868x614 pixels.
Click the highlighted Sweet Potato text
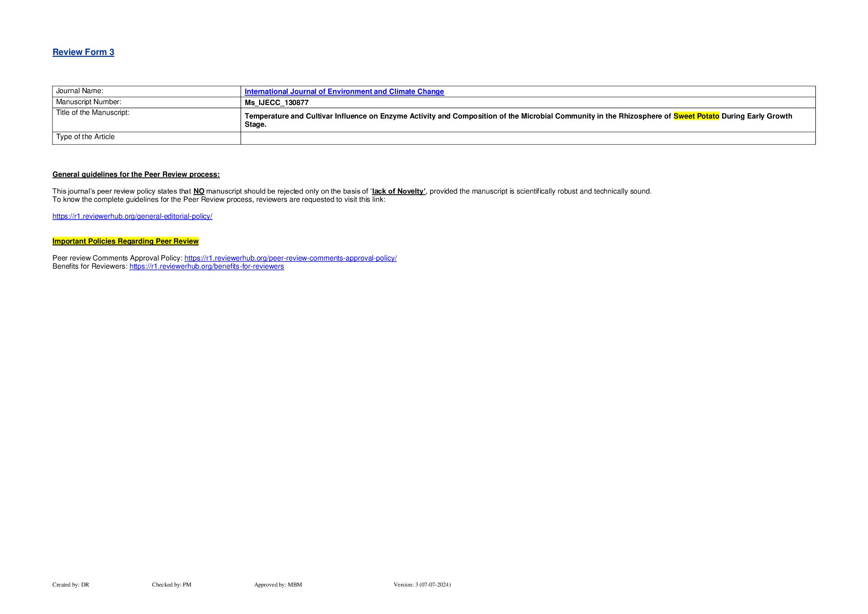click(x=696, y=116)
